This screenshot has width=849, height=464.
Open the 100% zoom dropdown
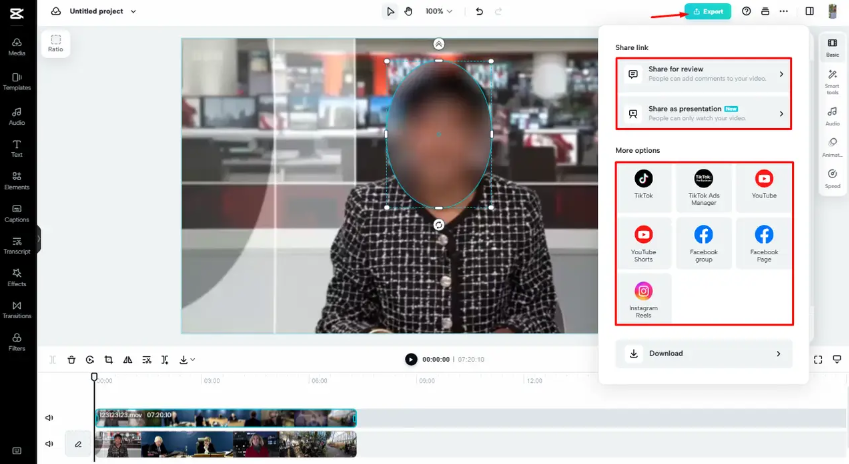[x=439, y=11]
